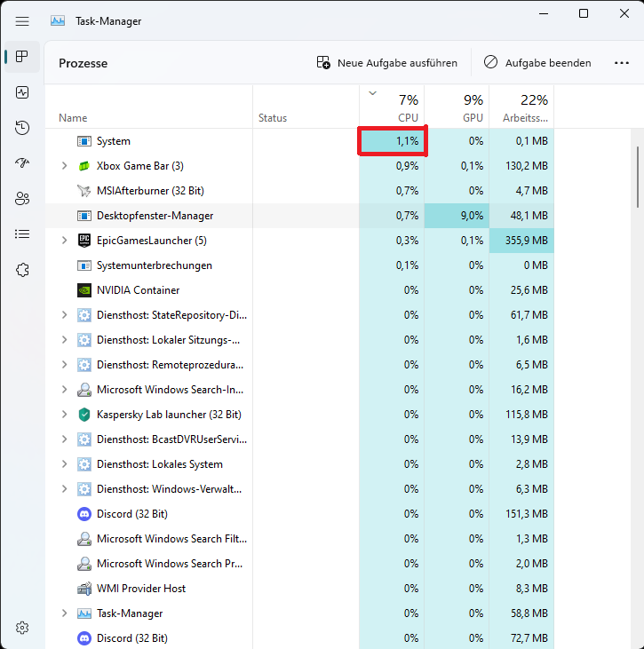Screen dimensions: 644x649
Task: Click the Xbox Game Bar icon
Action: (x=84, y=166)
